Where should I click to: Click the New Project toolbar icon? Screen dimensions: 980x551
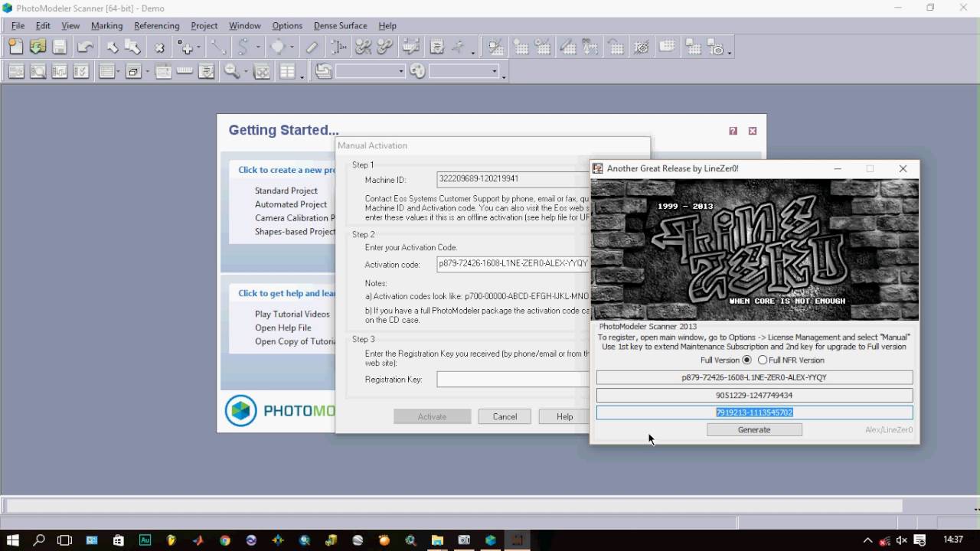[15, 47]
